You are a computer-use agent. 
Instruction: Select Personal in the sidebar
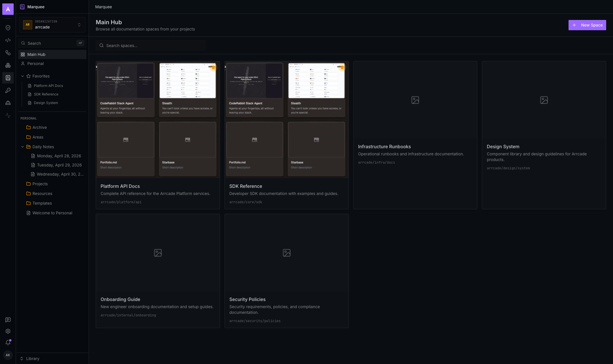coord(52,64)
